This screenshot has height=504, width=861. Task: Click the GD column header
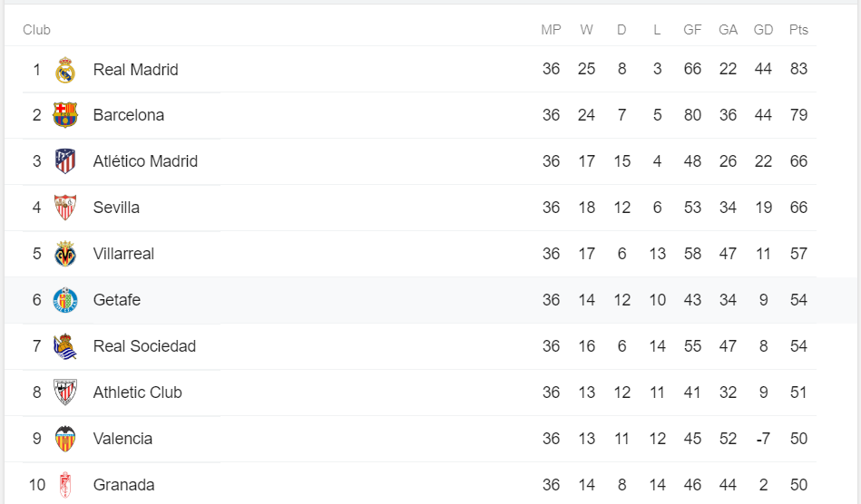click(763, 30)
